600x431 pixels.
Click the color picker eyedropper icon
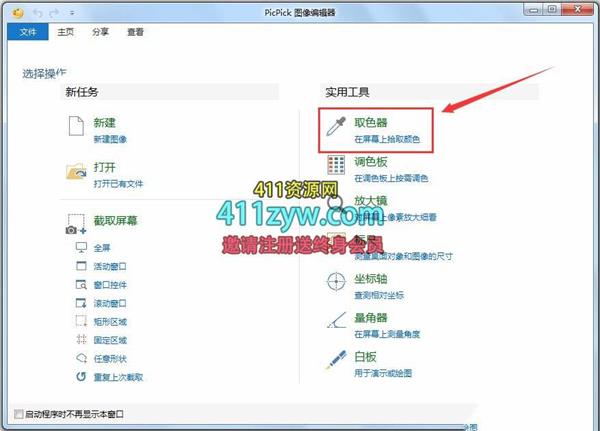[x=336, y=128]
